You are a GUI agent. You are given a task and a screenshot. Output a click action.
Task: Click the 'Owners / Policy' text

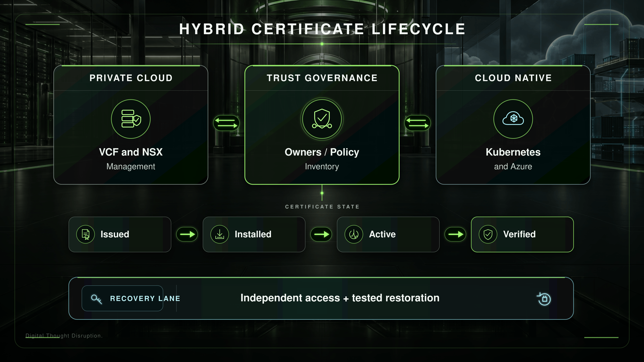322,152
